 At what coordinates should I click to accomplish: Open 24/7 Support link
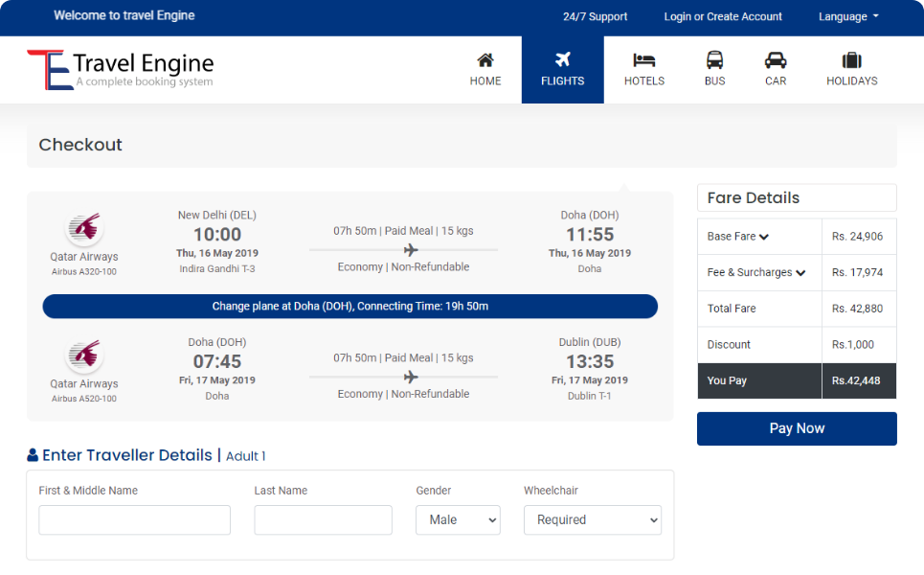click(595, 16)
